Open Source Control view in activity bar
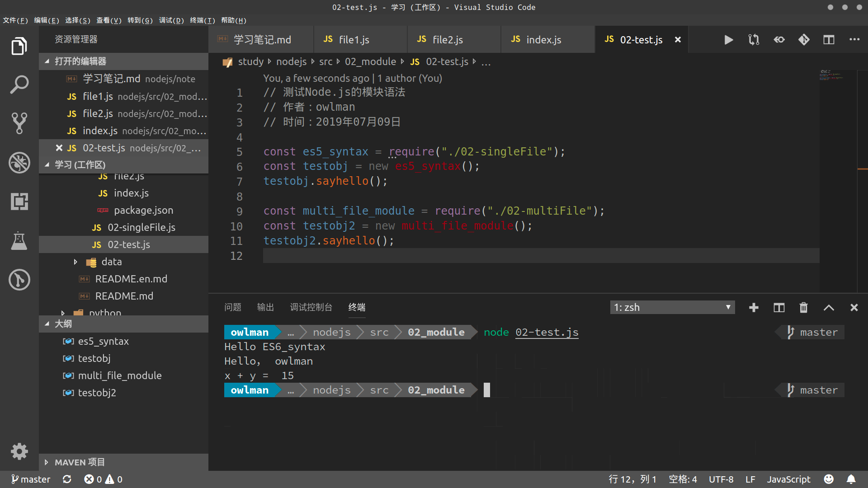868x488 pixels. [19, 123]
